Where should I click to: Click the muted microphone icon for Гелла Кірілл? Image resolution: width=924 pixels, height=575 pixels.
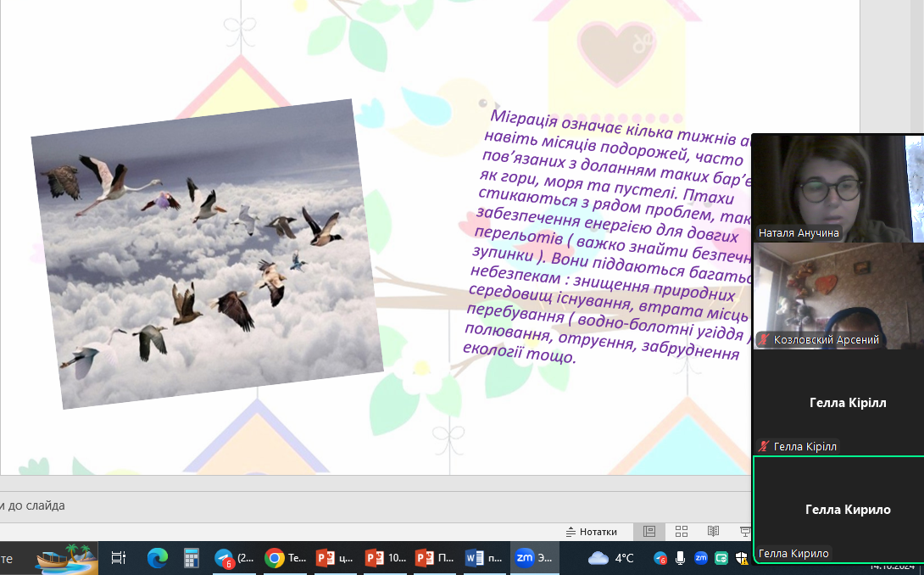coord(765,446)
